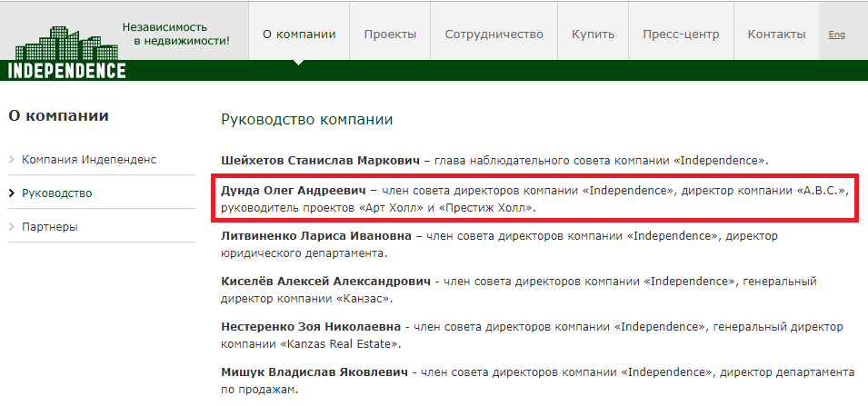Click the name Литвиненко Лариса Ивановна
This screenshot has height=406, width=868.
click(x=316, y=236)
